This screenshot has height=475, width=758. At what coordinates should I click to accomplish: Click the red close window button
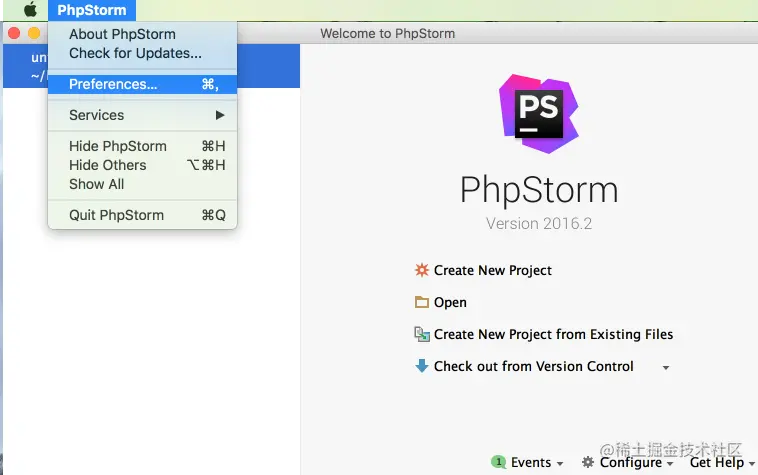point(14,33)
